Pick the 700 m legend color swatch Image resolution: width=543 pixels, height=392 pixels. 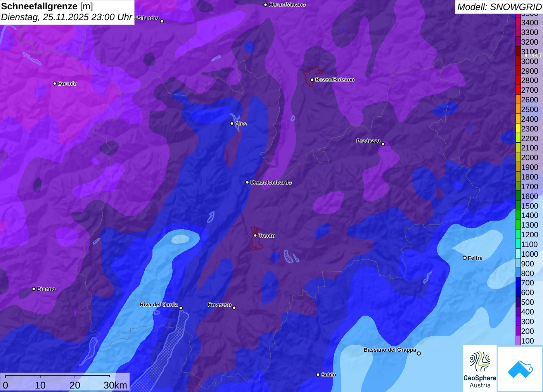[518, 283]
